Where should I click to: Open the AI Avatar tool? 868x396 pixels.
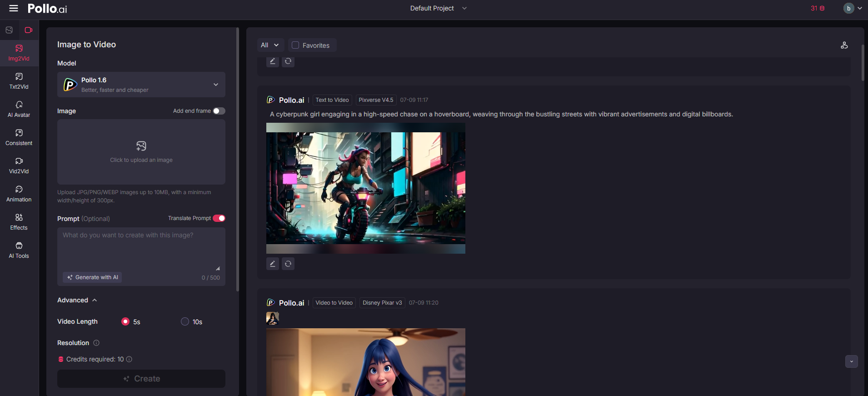[19, 110]
